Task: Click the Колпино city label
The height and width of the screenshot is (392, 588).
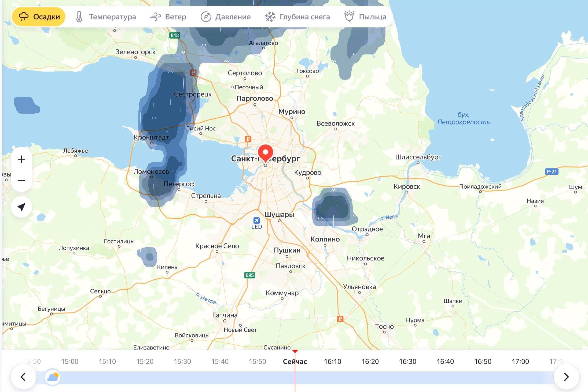Action: (325, 239)
